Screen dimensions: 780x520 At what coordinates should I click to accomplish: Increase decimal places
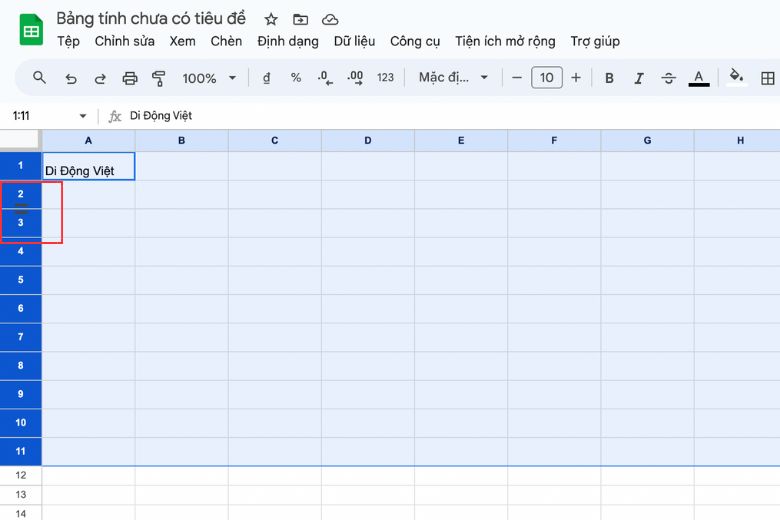(355, 78)
